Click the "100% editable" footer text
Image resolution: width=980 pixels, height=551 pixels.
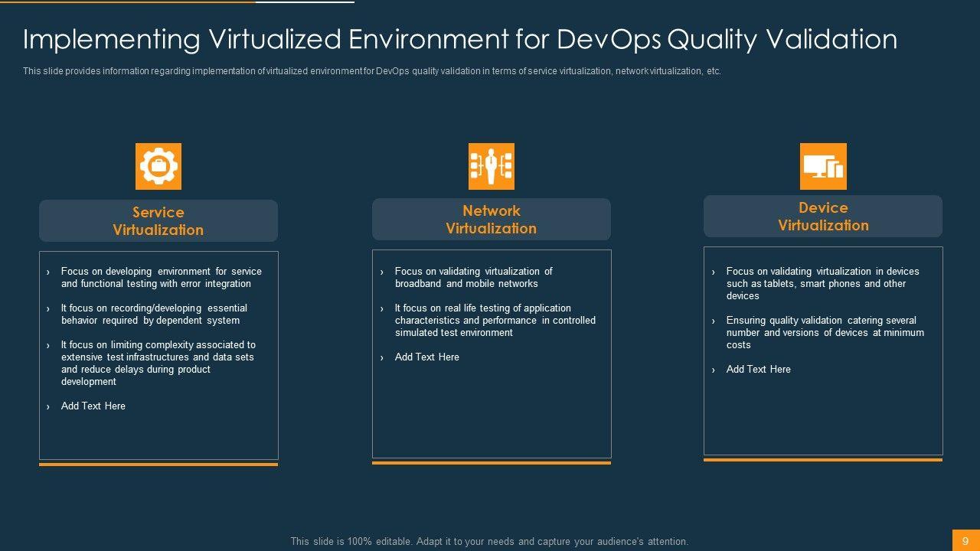(489, 541)
